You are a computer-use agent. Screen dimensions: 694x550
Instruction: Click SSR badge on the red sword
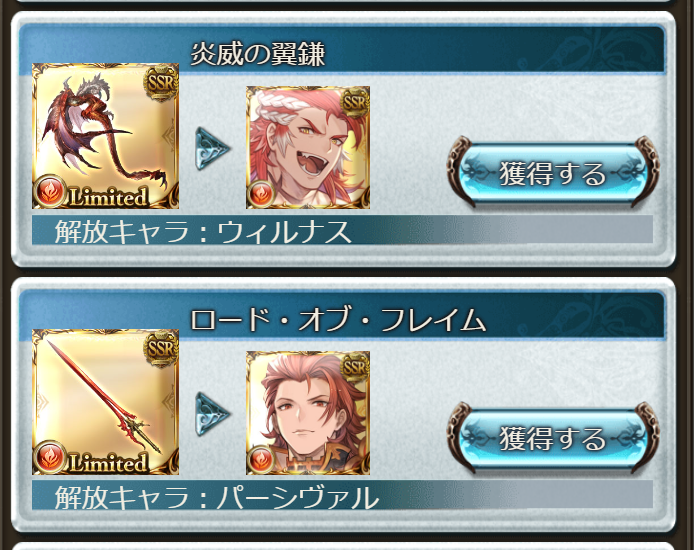tap(161, 348)
